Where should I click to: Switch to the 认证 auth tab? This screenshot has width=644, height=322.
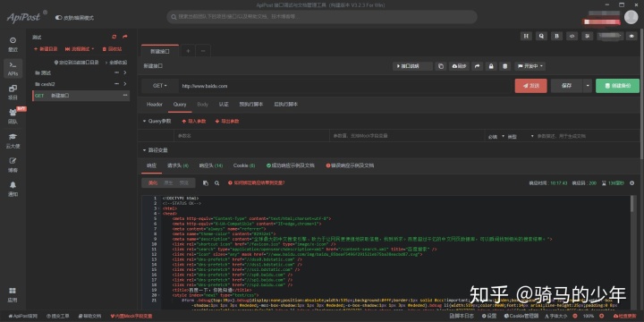(x=224, y=105)
